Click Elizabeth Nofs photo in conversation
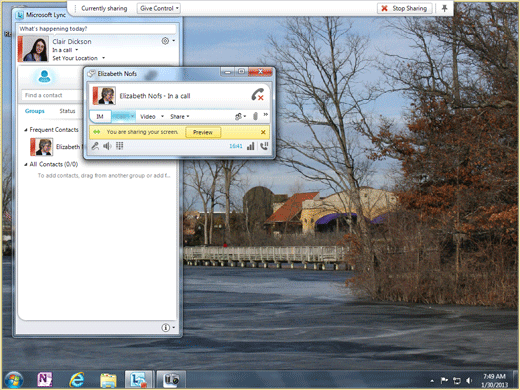The image size is (520, 390). click(x=104, y=96)
